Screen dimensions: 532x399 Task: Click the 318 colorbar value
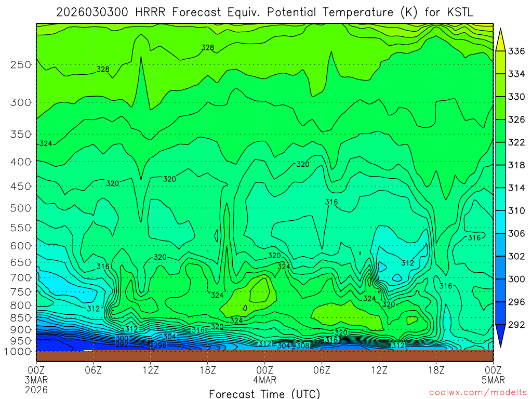(x=516, y=165)
